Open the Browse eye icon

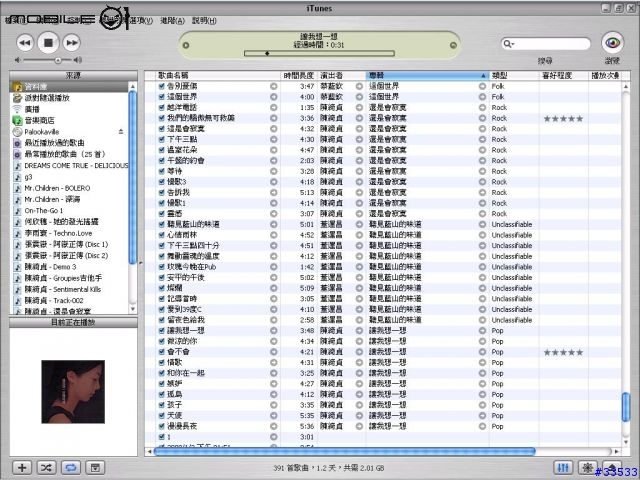click(x=612, y=42)
